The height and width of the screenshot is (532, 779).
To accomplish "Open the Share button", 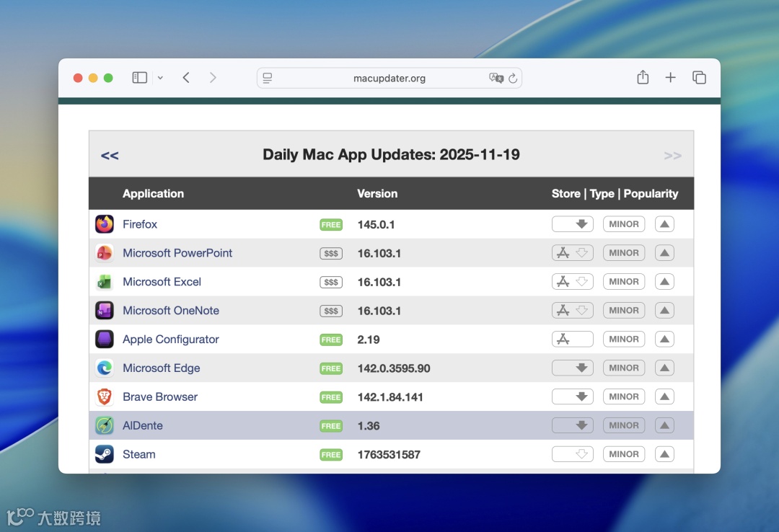I will (643, 77).
